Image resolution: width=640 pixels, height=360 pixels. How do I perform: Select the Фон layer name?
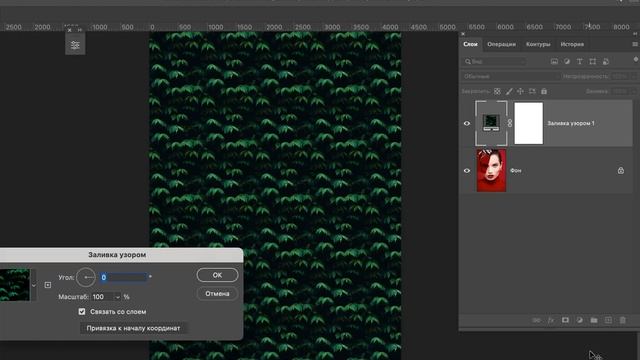pos(516,171)
